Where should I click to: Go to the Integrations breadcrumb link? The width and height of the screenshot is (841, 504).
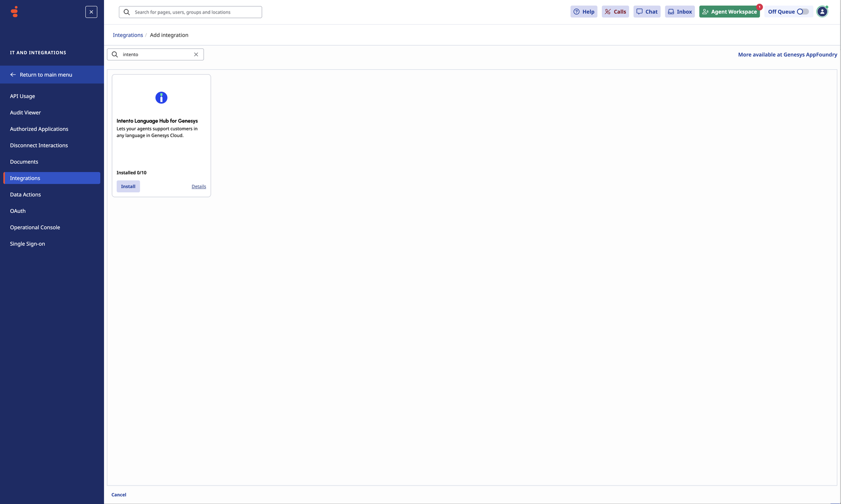pyautogui.click(x=128, y=35)
